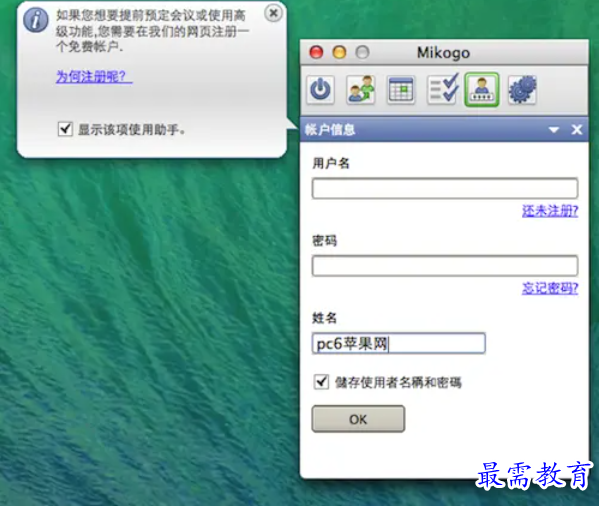Open the 为何注册呢? link
Image resolution: width=599 pixels, height=506 pixels.
click(94, 77)
